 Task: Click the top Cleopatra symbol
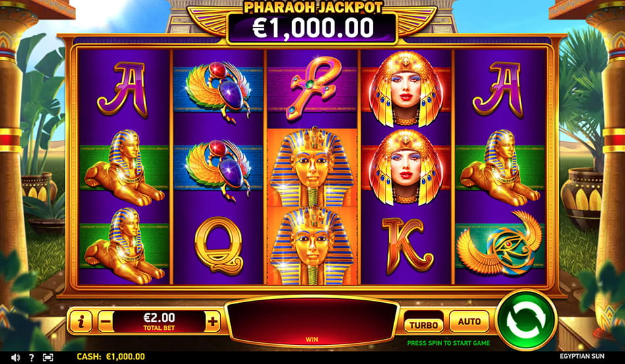point(406,89)
